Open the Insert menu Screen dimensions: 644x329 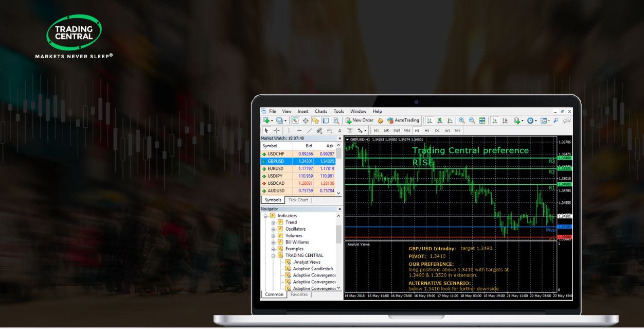pos(303,111)
